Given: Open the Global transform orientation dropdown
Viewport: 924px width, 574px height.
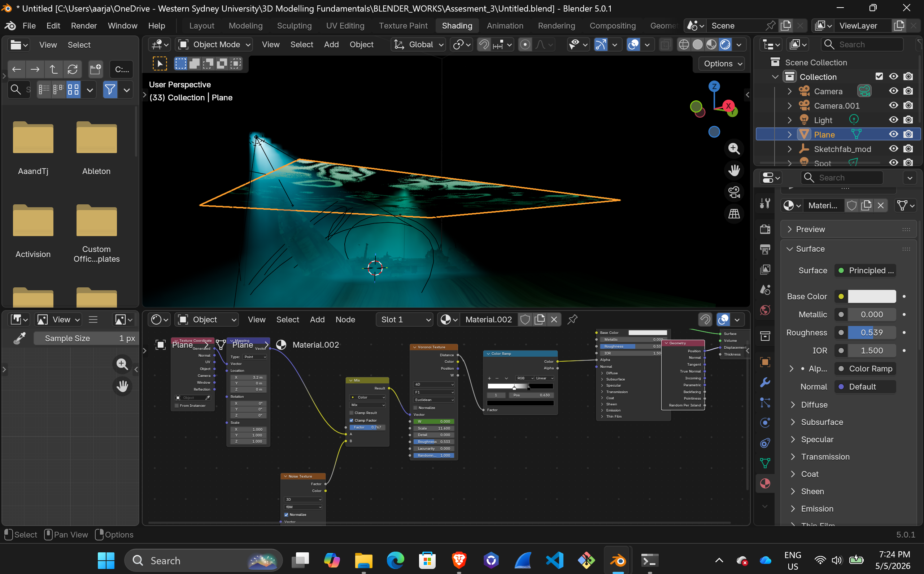Looking at the screenshot, I should coord(419,45).
